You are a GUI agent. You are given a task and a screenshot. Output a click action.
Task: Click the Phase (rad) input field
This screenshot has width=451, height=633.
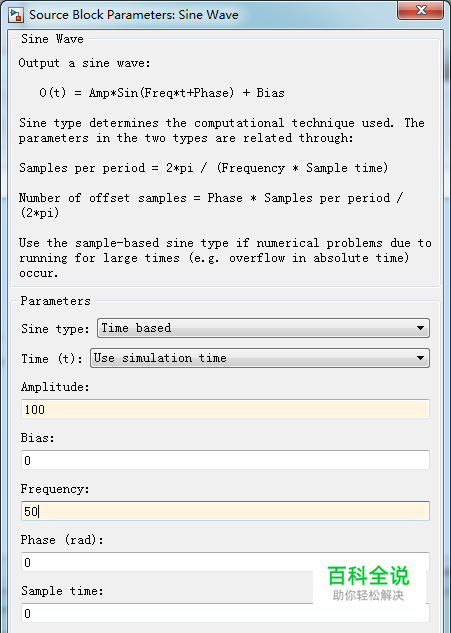[x=225, y=562]
